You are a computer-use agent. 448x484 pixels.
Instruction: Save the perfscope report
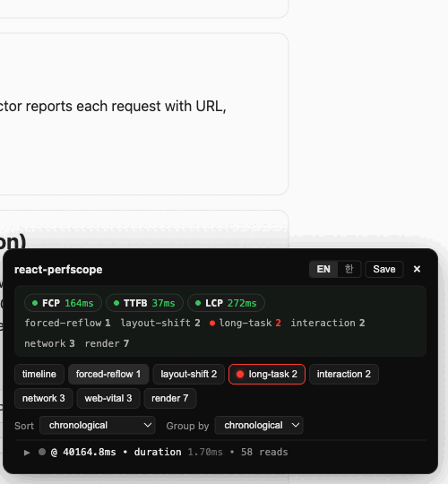tap(384, 269)
